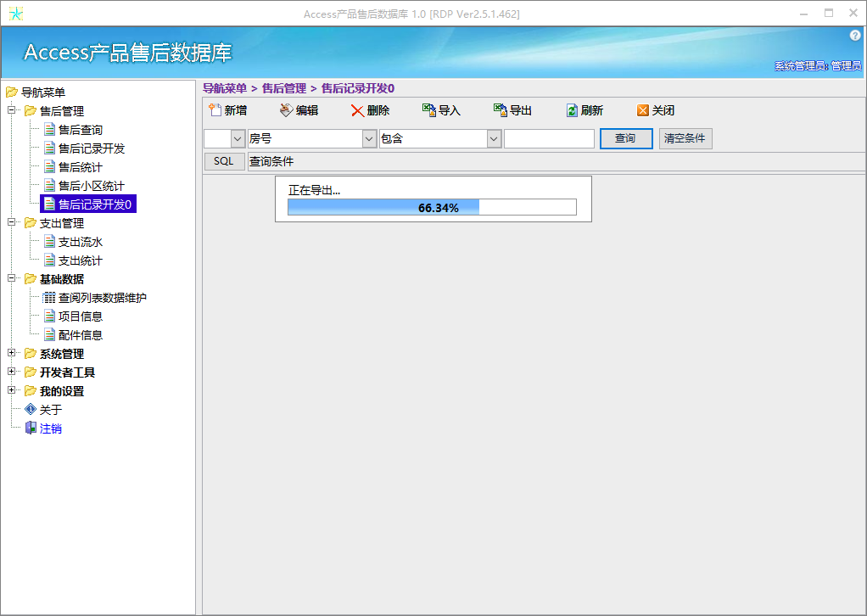
Task: Click the 支出管理 folder icon
Action: click(x=31, y=223)
